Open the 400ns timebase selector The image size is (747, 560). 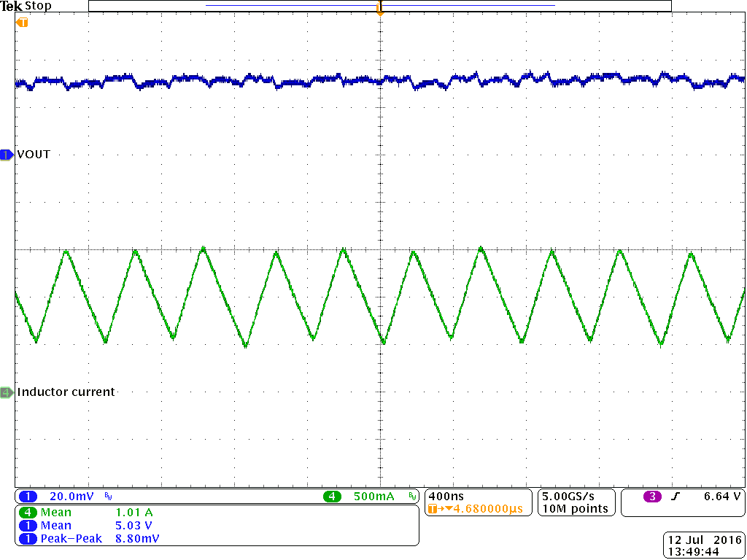[x=446, y=495]
